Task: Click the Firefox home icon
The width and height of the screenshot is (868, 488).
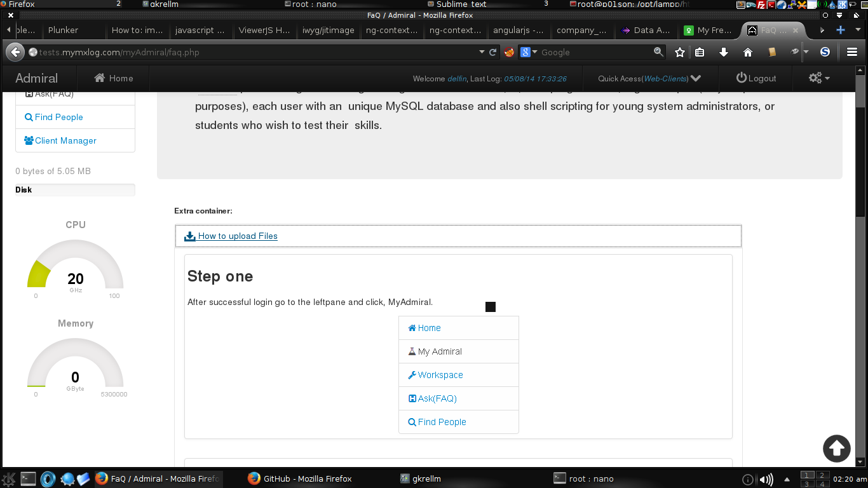Action: tap(747, 52)
